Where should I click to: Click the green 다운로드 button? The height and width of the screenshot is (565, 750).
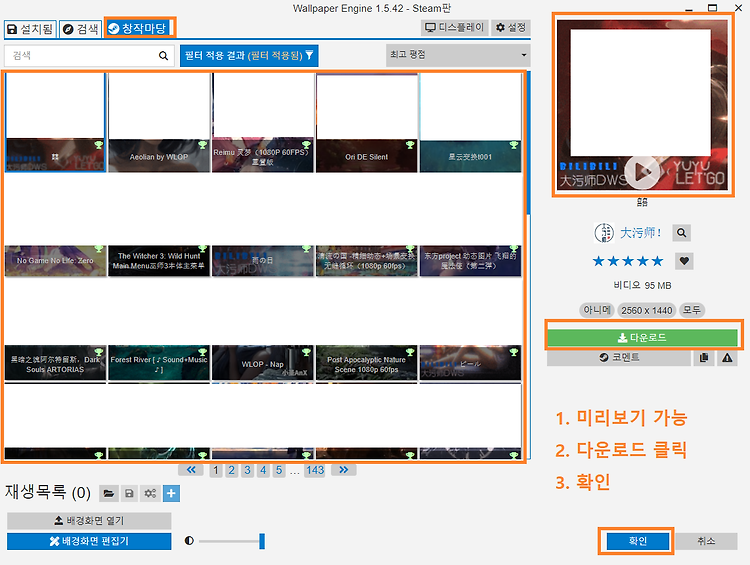[642, 338]
